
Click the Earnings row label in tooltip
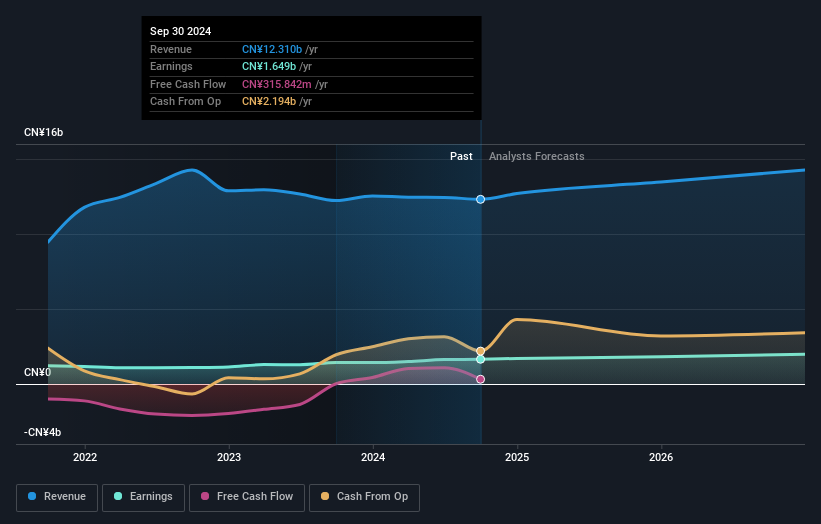(x=171, y=66)
